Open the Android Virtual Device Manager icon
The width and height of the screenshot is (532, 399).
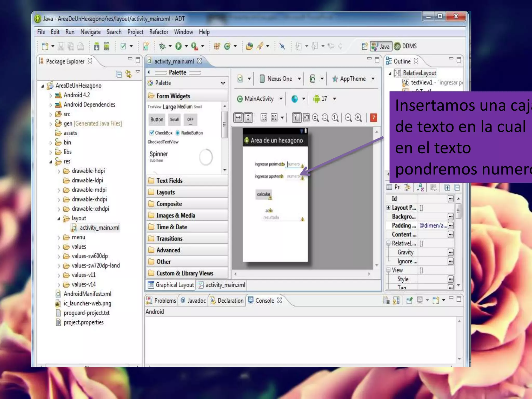[x=107, y=46]
